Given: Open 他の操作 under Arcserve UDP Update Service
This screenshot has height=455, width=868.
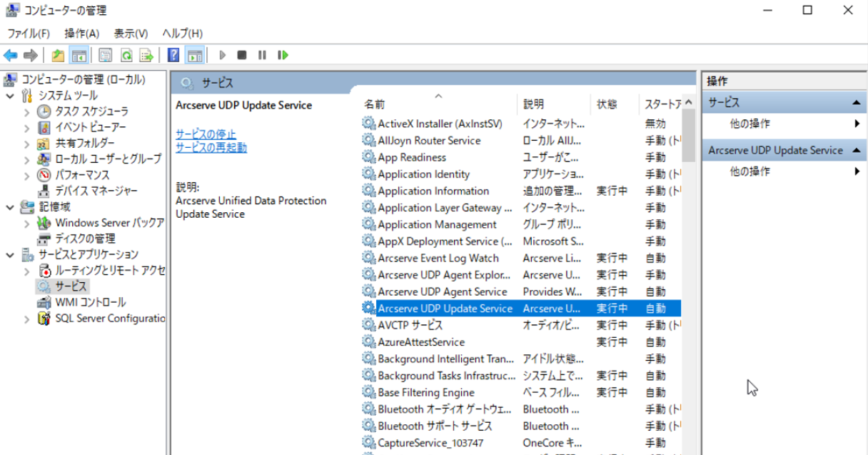Looking at the screenshot, I should point(784,171).
